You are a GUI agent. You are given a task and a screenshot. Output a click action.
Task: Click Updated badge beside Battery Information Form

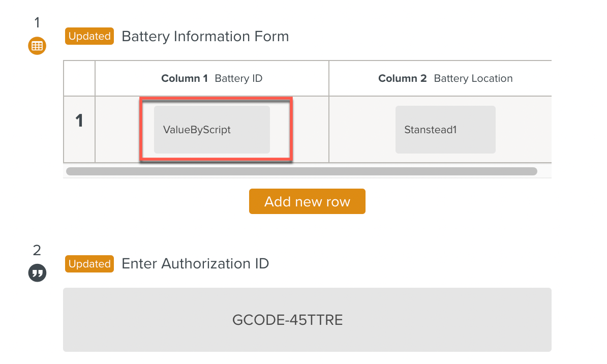pos(89,37)
